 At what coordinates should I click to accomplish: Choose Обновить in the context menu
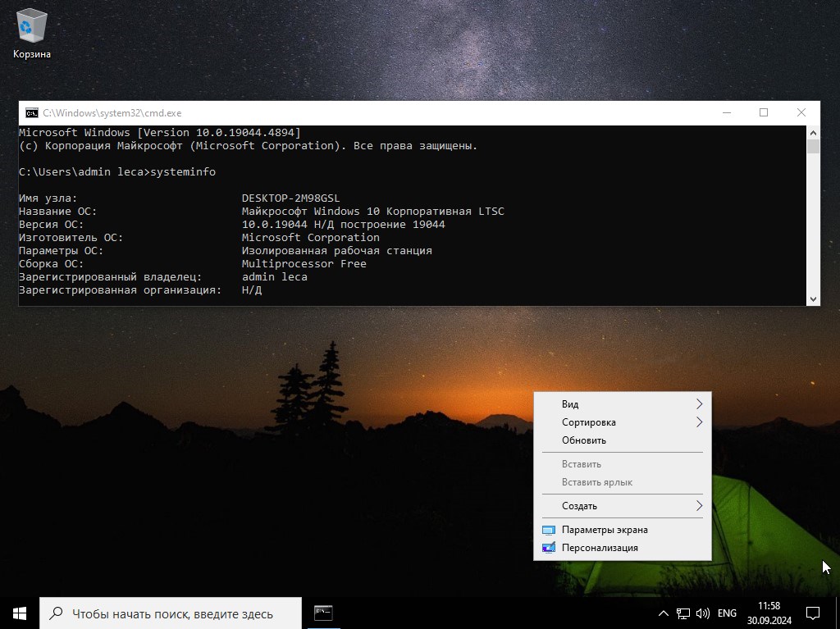pos(623,440)
